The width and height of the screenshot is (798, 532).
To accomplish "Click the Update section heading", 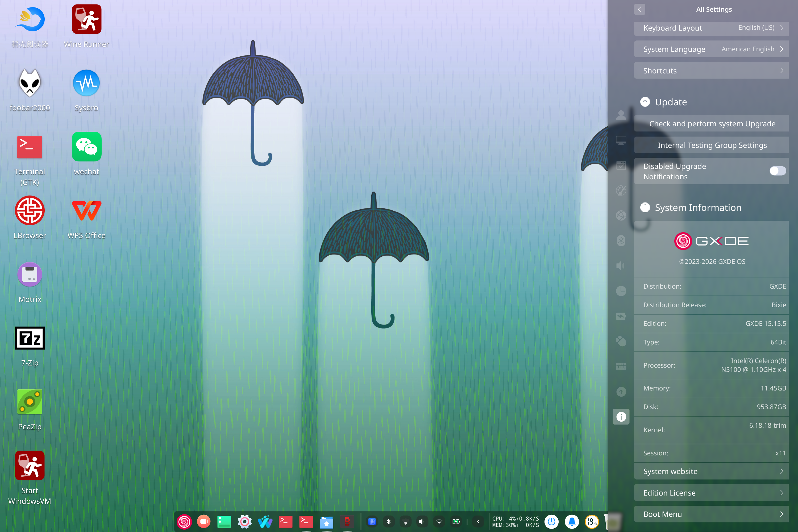I will pyautogui.click(x=671, y=102).
